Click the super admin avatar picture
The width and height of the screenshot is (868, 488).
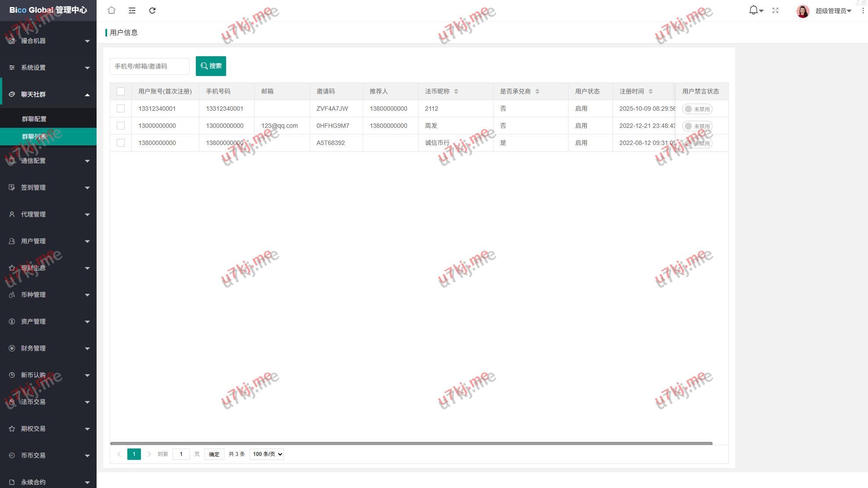pos(803,11)
